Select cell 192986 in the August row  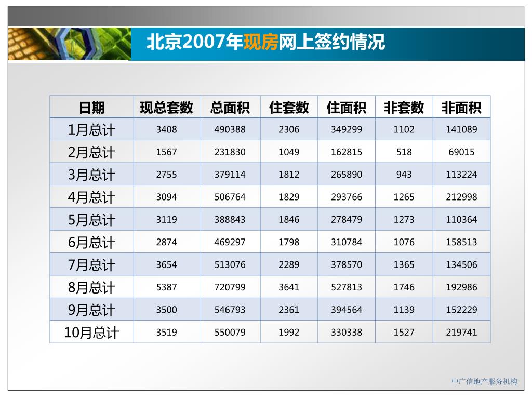pyautogui.click(x=461, y=287)
